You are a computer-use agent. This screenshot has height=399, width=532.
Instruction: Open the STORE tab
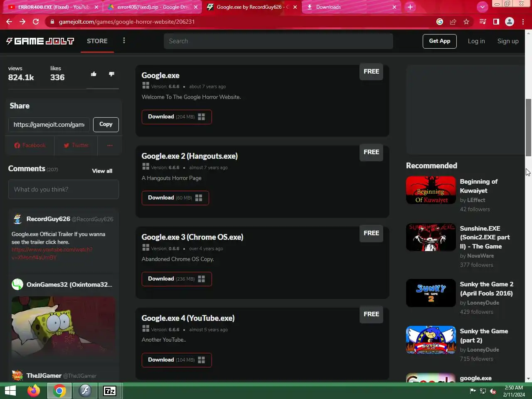click(x=97, y=41)
